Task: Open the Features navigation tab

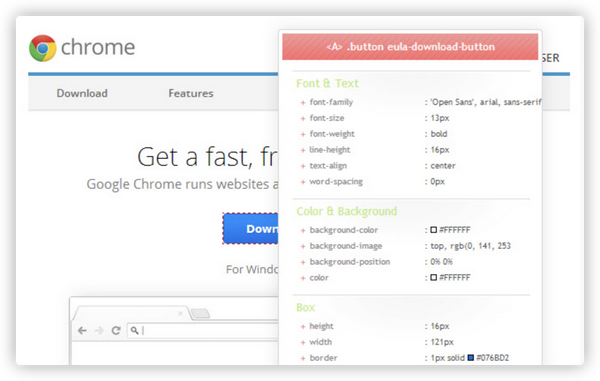Action: (191, 93)
